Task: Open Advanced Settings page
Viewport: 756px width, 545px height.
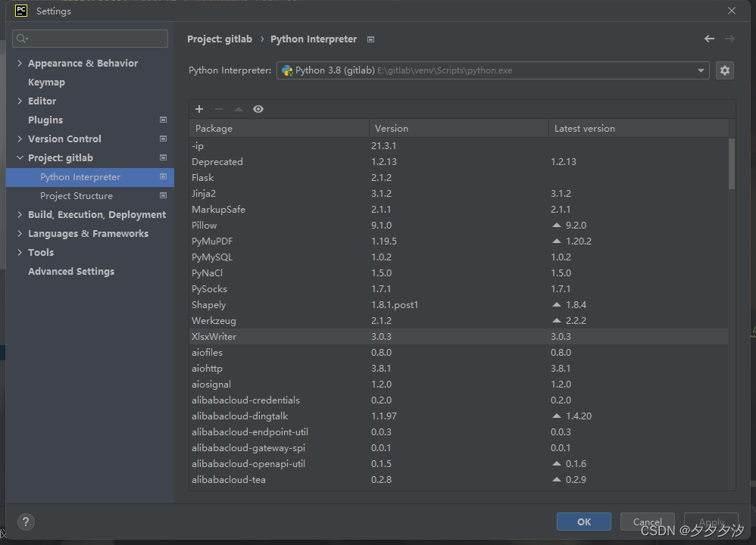Action: point(71,271)
